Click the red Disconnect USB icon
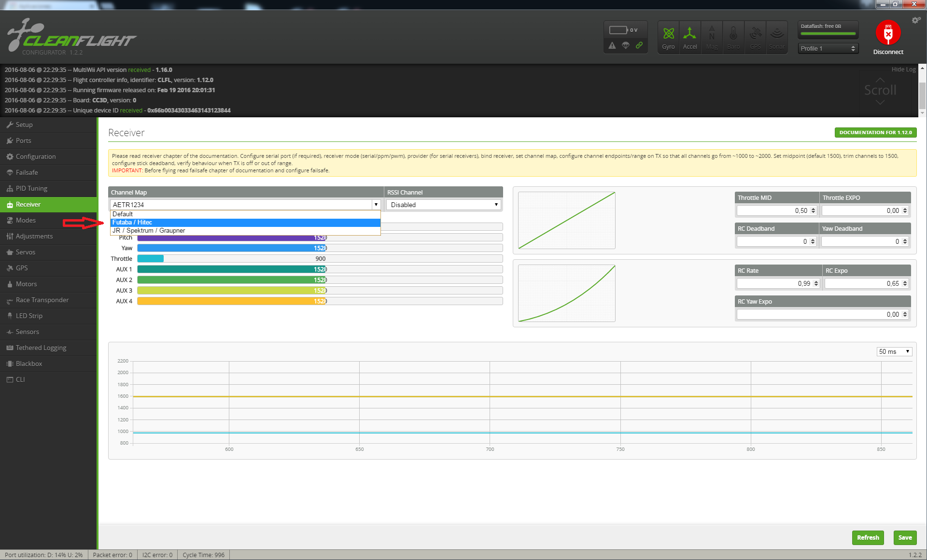 (888, 33)
